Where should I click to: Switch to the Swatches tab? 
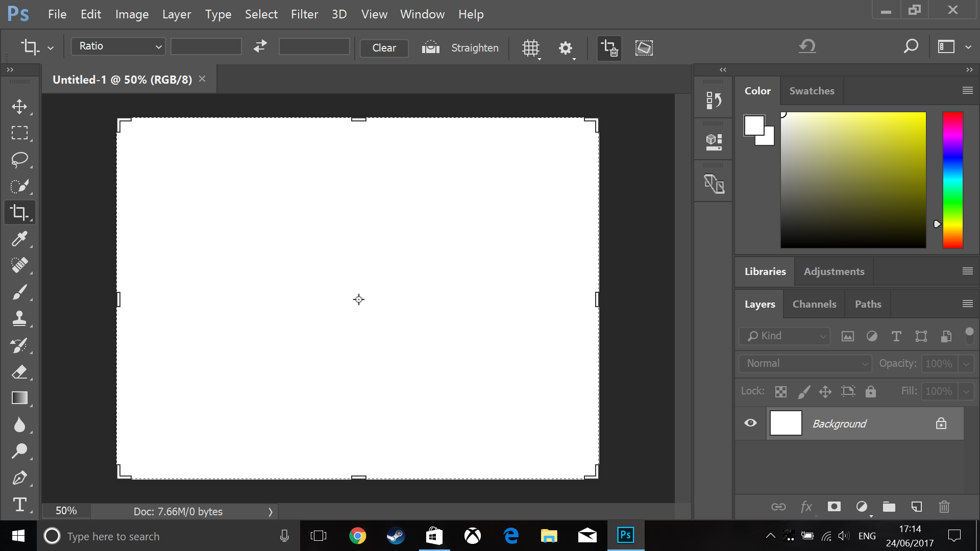pos(812,90)
